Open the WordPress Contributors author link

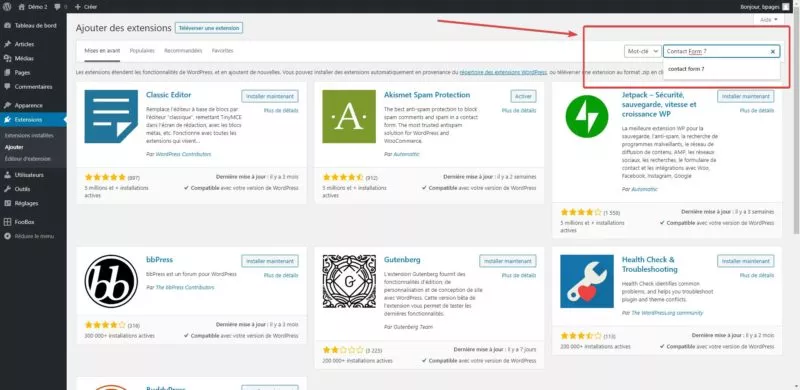coord(183,154)
